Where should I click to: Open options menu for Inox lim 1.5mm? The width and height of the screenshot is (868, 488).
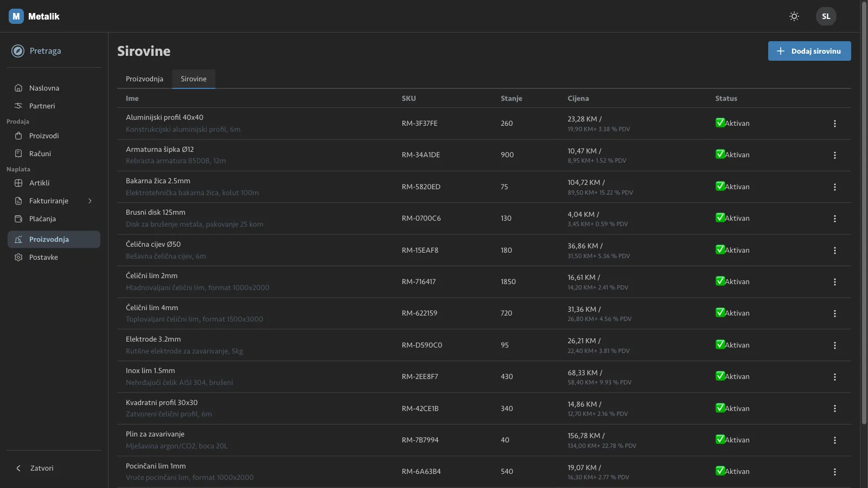click(834, 377)
